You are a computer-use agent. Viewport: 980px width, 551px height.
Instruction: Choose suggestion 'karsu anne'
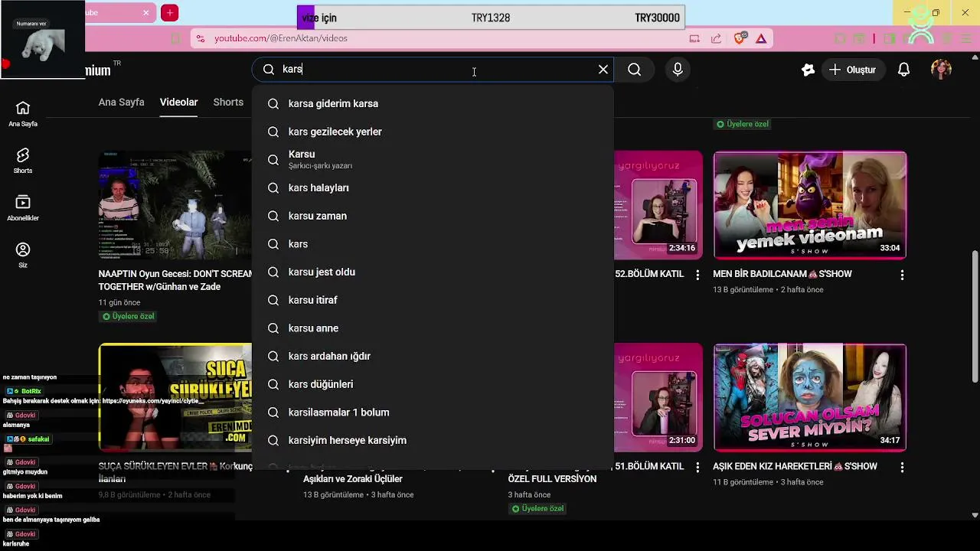pos(433,328)
